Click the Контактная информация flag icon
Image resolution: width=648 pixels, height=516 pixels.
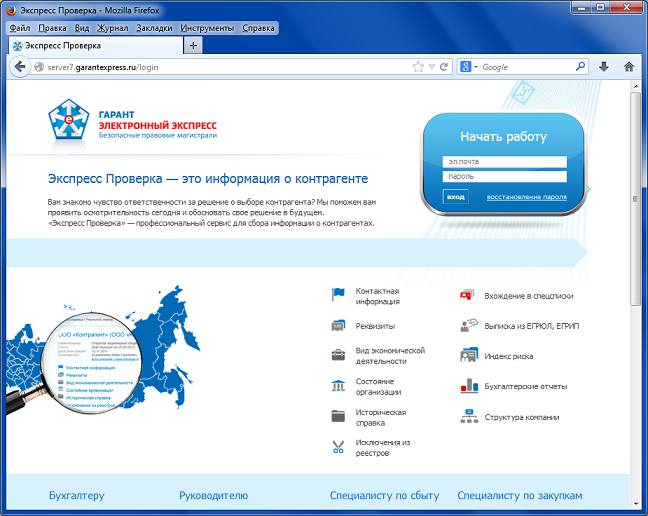point(338,294)
